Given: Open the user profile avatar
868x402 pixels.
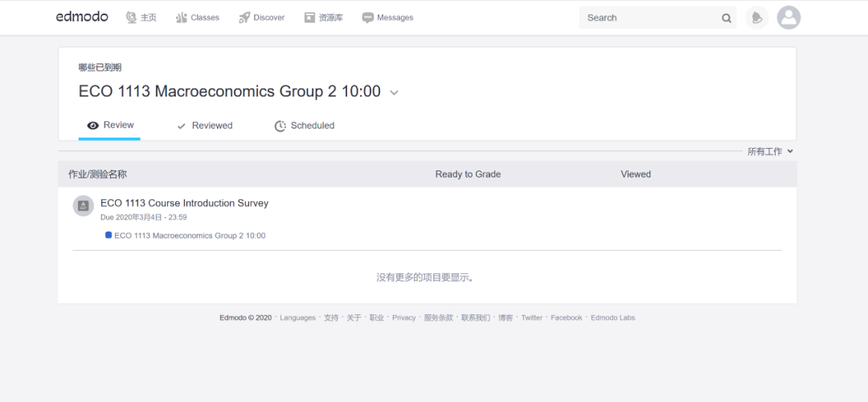Looking at the screenshot, I should pyautogui.click(x=789, y=18).
